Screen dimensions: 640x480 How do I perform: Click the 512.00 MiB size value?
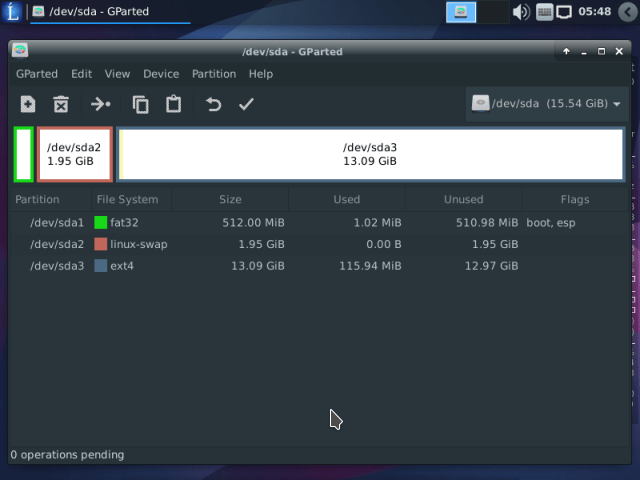tap(253, 222)
